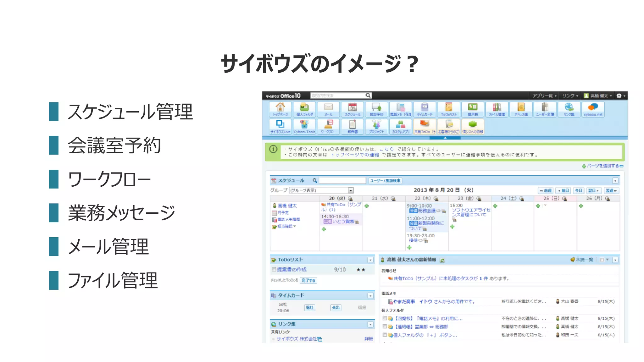Go to previous day with 前日
644x362 pixels.
pos(563,190)
